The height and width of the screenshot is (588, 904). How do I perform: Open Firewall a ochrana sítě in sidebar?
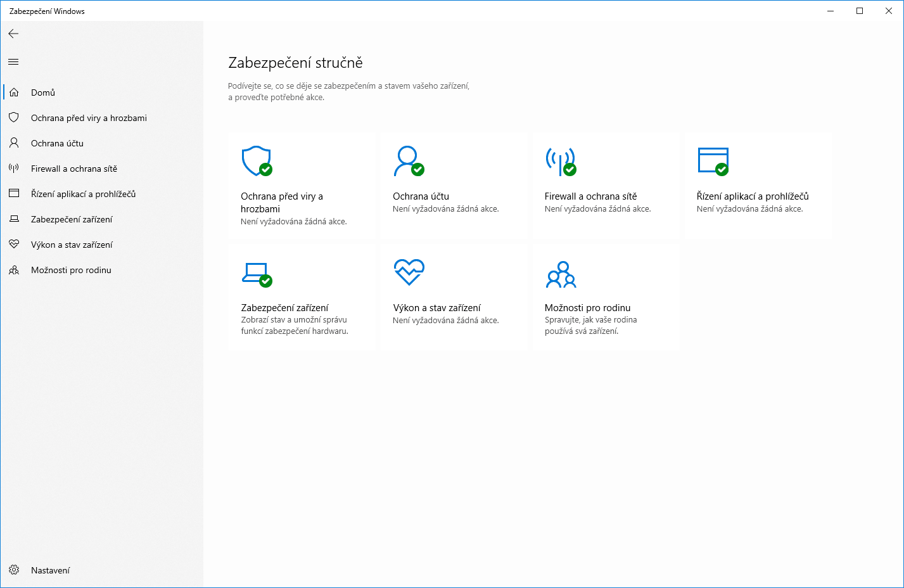102,169
